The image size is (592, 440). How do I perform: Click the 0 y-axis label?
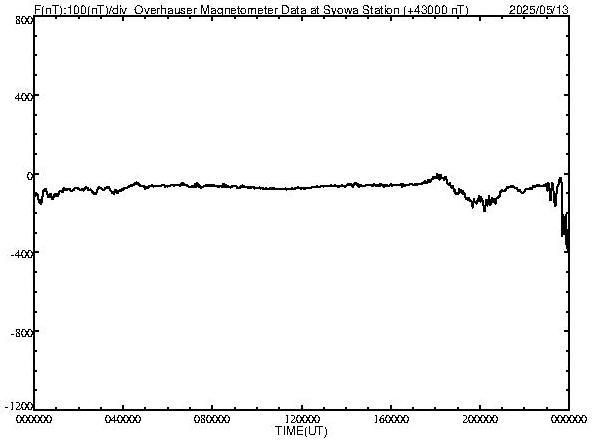click(29, 176)
